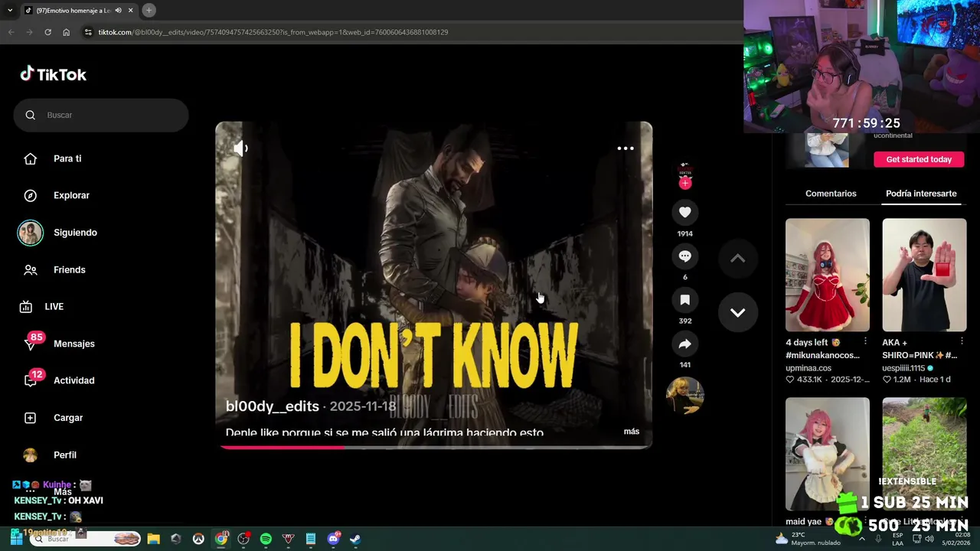This screenshot has height=551, width=980.
Task: Click the Buscar search field in TikTok
Action: pyautogui.click(x=101, y=115)
